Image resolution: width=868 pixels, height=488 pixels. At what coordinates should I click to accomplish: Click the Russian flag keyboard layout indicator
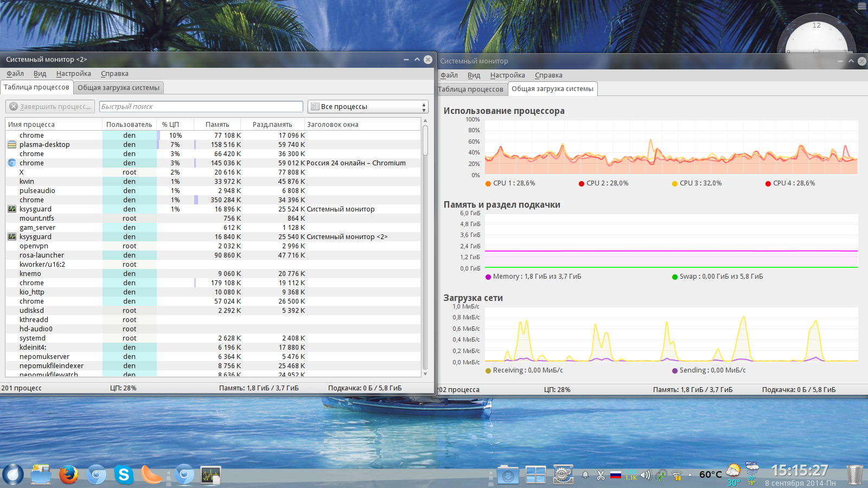[616, 476]
